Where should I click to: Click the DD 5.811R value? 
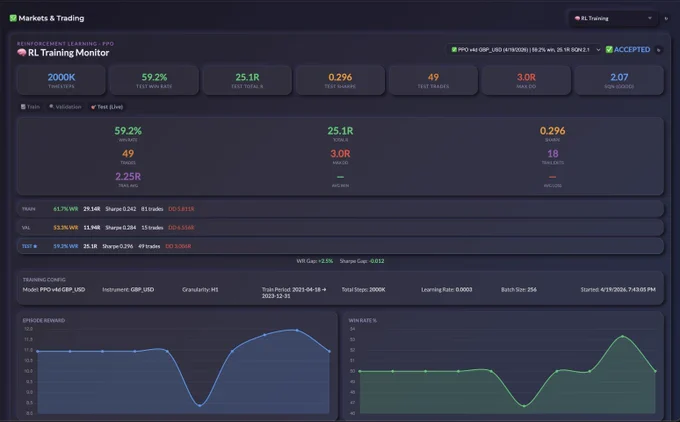pyautogui.click(x=181, y=209)
